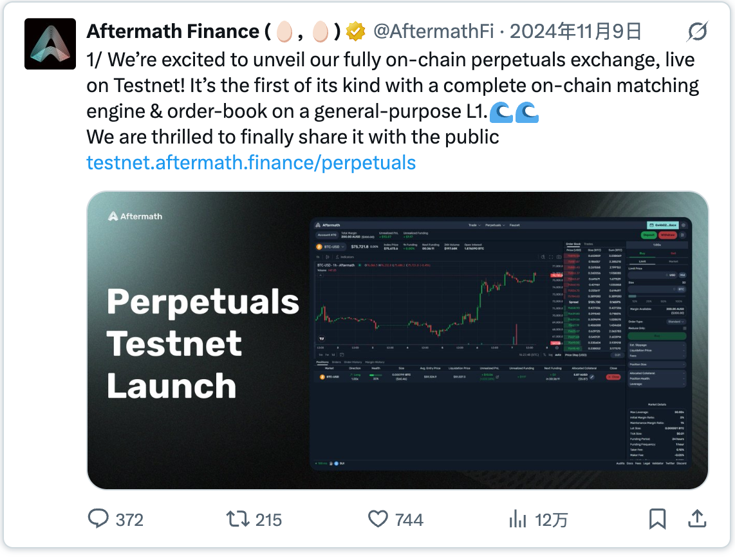Click the order size percentage slider

[x=656, y=296]
